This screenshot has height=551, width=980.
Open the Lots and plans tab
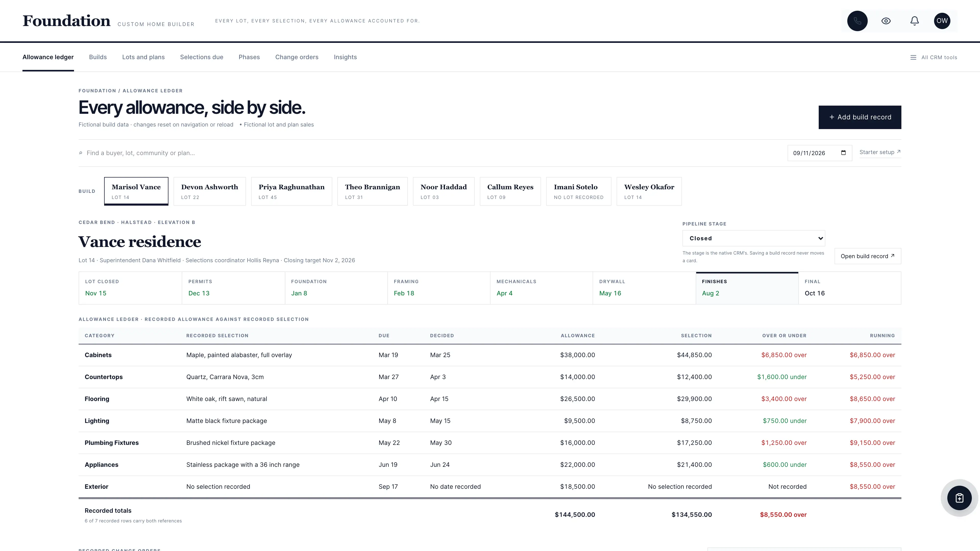(143, 57)
